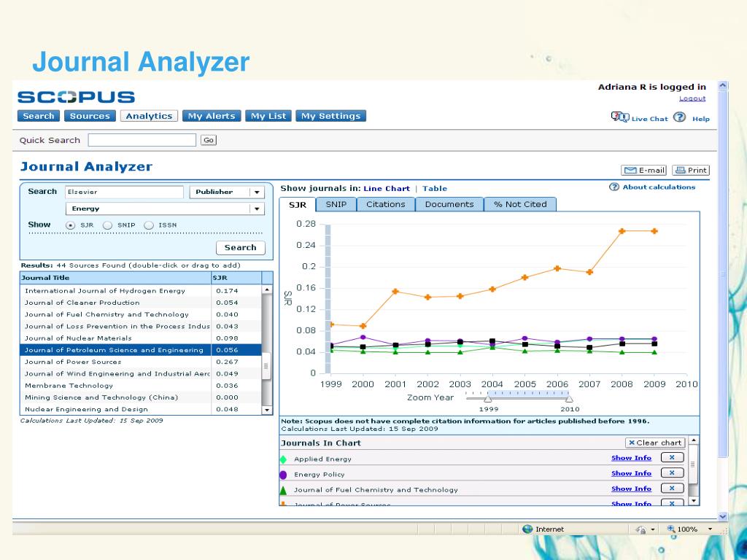
Task: Switch to the SJR chart tab
Action: [x=298, y=205]
